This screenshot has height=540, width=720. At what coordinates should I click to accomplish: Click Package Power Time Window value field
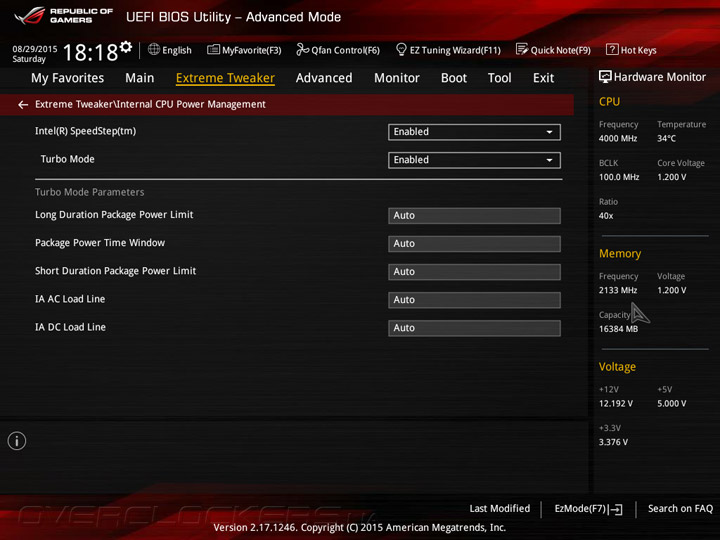coord(474,244)
